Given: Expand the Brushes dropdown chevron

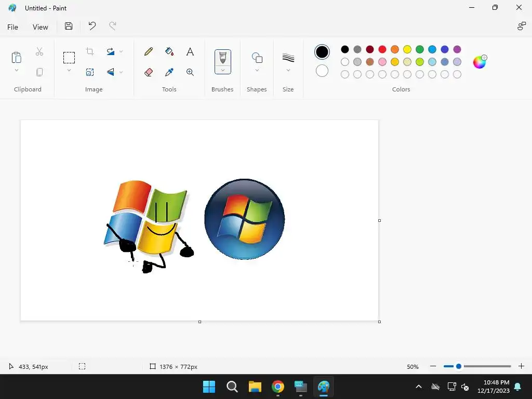Looking at the screenshot, I should click(x=222, y=70).
